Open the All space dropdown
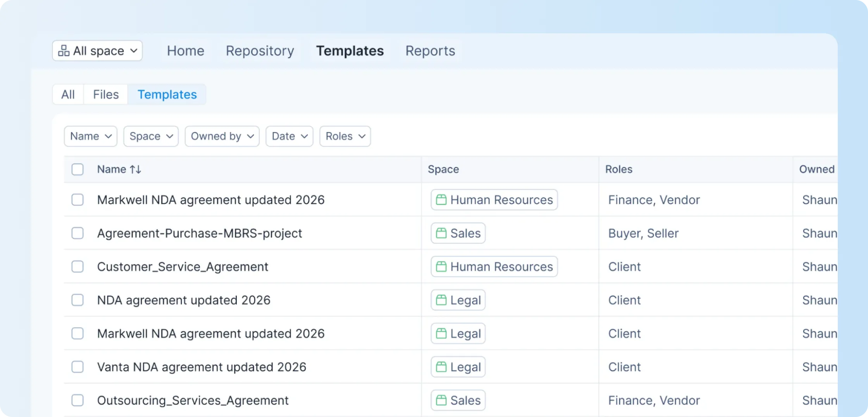 97,51
